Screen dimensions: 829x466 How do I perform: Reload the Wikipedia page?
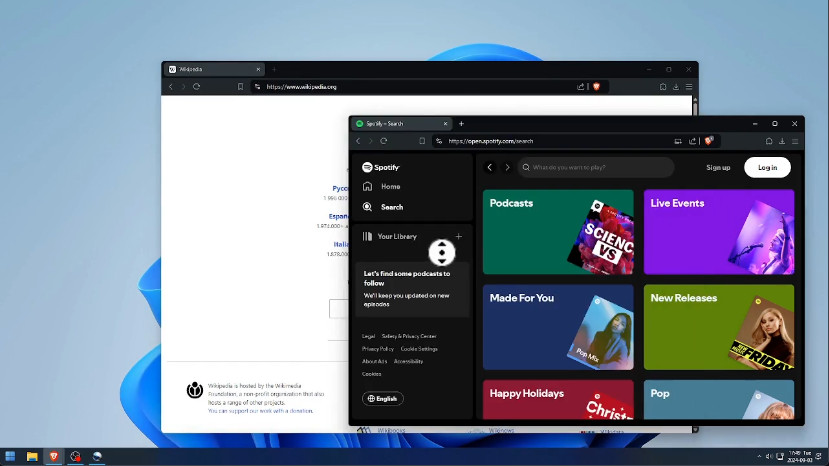point(197,87)
